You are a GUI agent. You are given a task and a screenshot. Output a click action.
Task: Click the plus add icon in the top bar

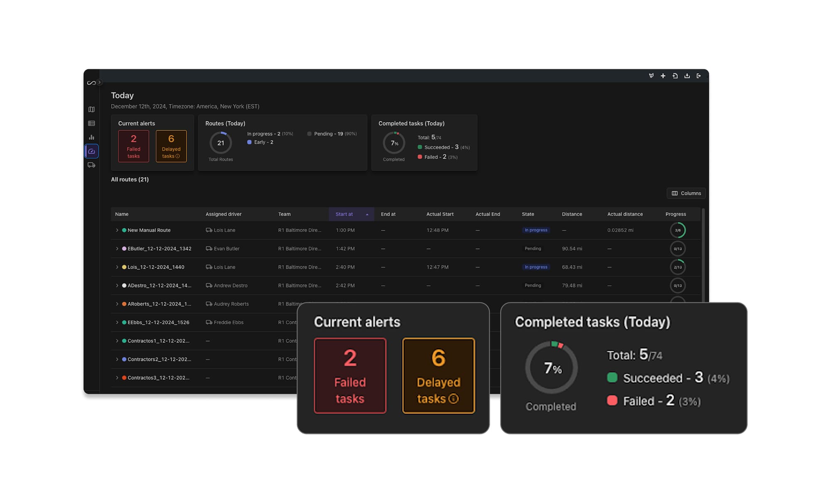[663, 76]
